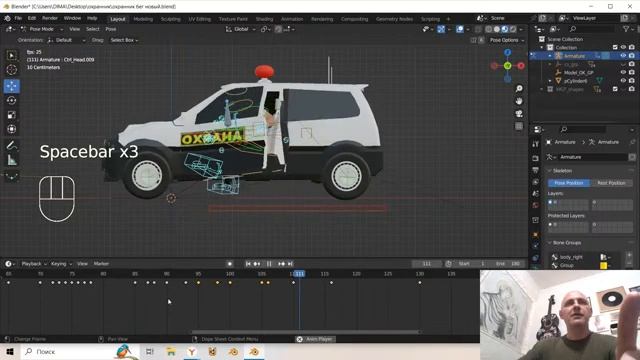This screenshot has width=640, height=360.
Task: Expand the Keying dropdown in timeline
Action: pyautogui.click(x=61, y=264)
